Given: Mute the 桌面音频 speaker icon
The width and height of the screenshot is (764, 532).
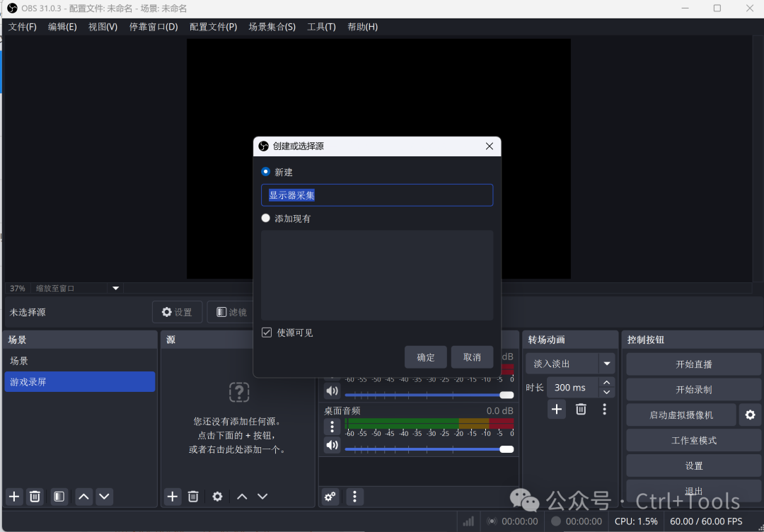Looking at the screenshot, I should [332, 445].
